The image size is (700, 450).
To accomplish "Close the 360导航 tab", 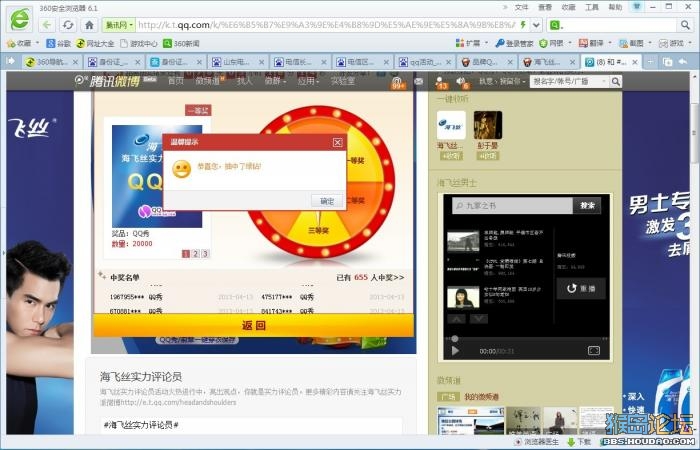I will (x=75, y=62).
